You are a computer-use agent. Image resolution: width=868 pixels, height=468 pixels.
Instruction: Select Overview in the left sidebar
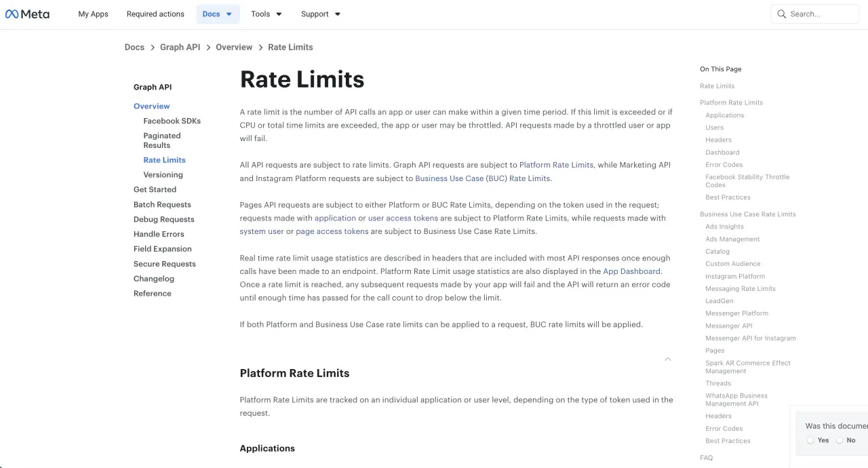tap(152, 106)
